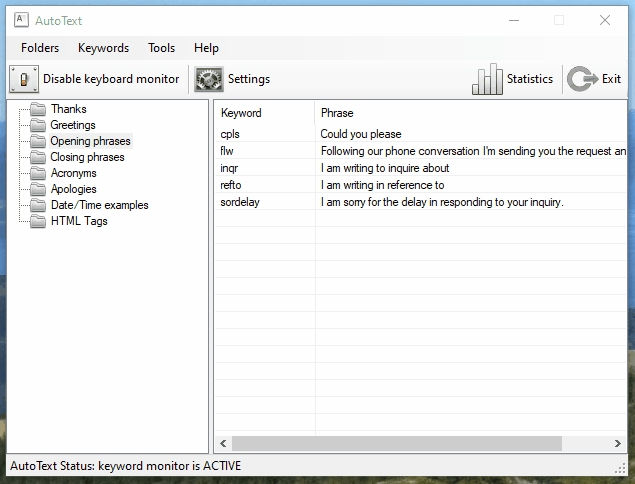Click the keyboard monitor switch icon
635x484 pixels.
(24, 79)
